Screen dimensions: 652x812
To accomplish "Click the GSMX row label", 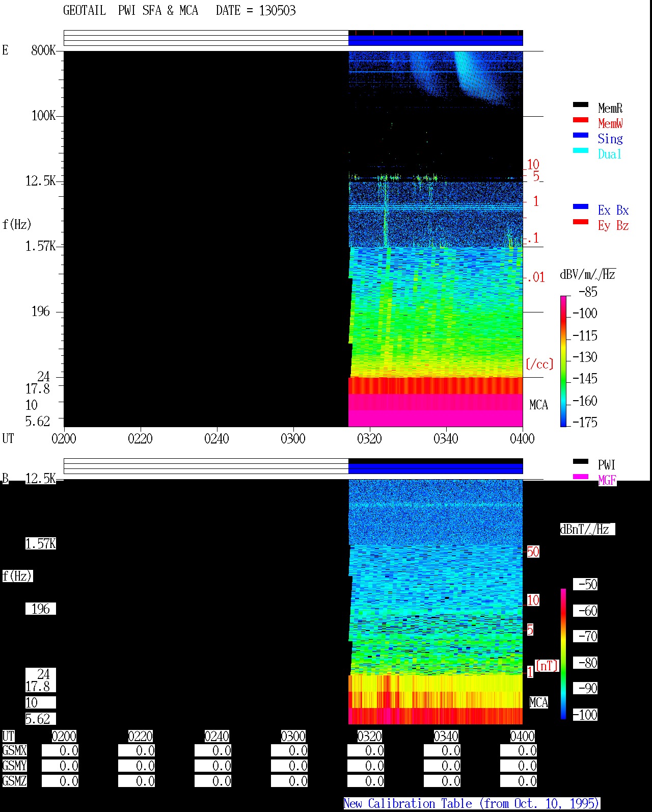I will 14,750.
